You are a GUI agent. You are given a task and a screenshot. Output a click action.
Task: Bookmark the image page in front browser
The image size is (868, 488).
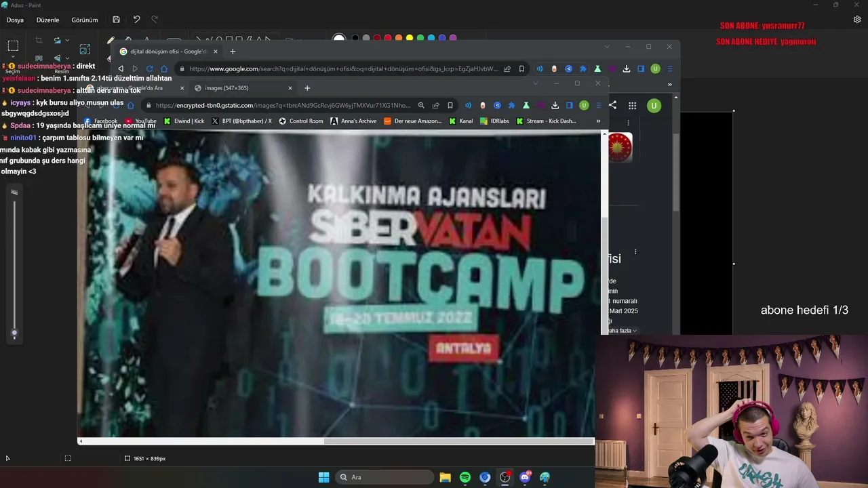[450, 105]
